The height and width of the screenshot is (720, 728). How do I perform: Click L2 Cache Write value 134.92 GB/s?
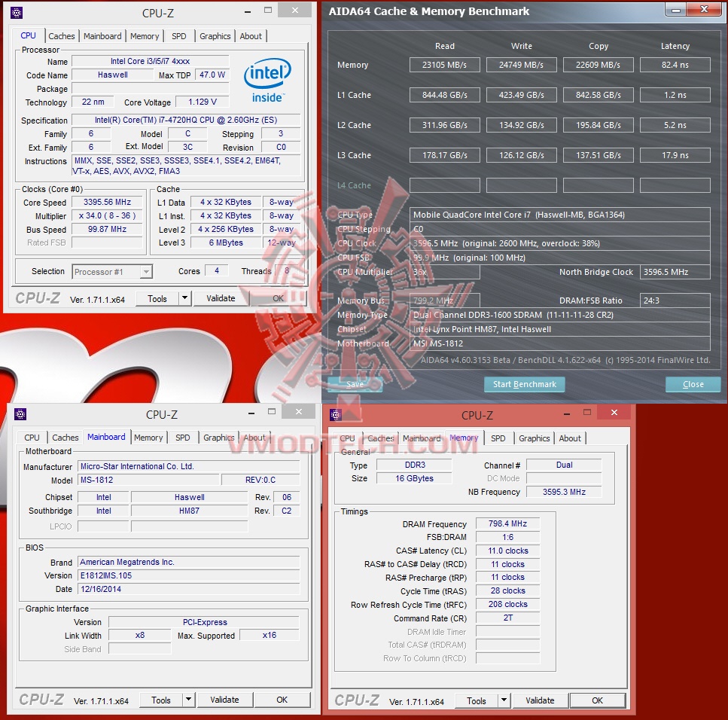coord(522,125)
